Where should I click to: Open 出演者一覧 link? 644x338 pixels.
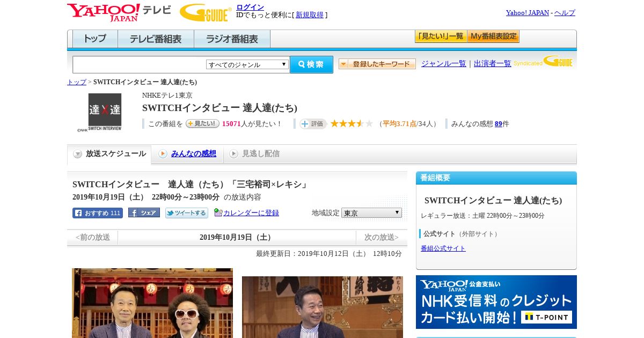(x=493, y=63)
